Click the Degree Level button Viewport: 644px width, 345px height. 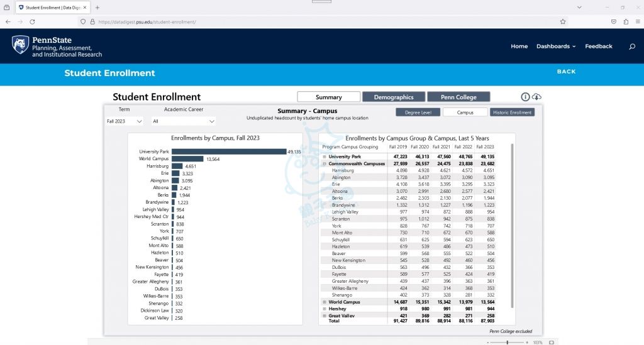[x=418, y=112]
